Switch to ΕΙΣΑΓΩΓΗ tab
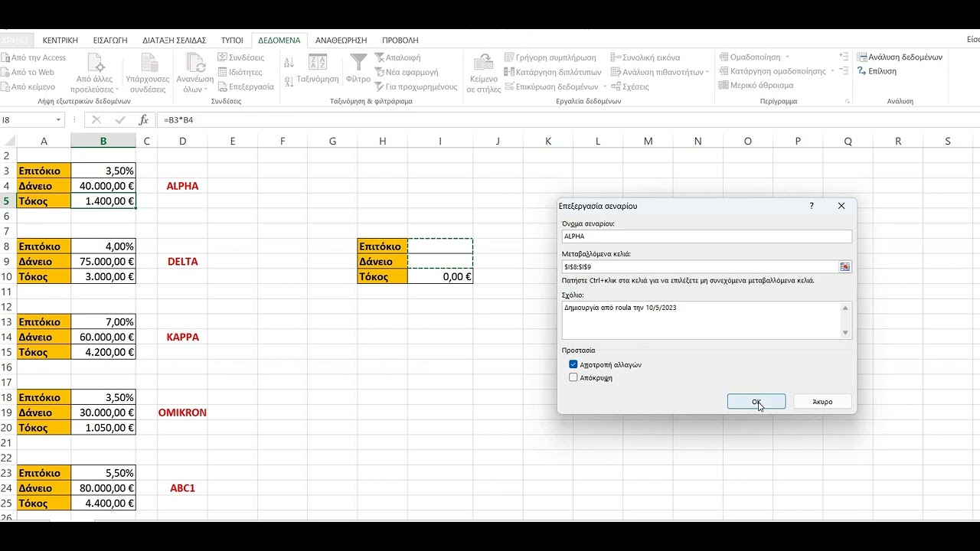Screen dimensions: 980x551 click(x=110, y=40)
